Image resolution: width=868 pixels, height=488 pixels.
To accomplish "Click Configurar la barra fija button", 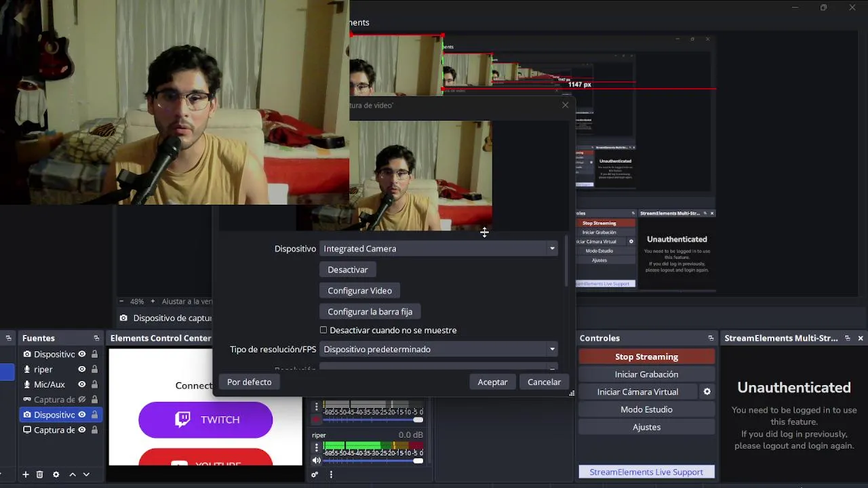I will coord(370,312).
